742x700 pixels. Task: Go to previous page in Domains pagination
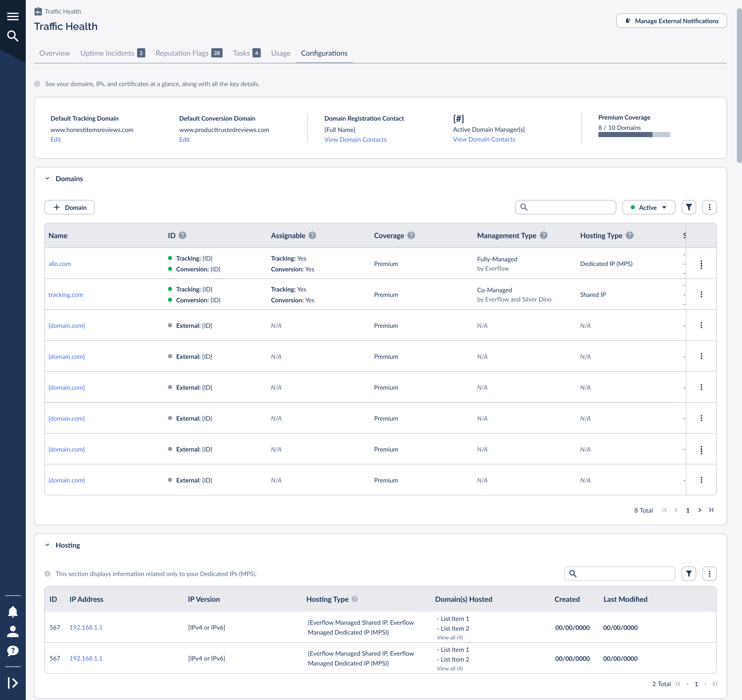coord(676,510)
